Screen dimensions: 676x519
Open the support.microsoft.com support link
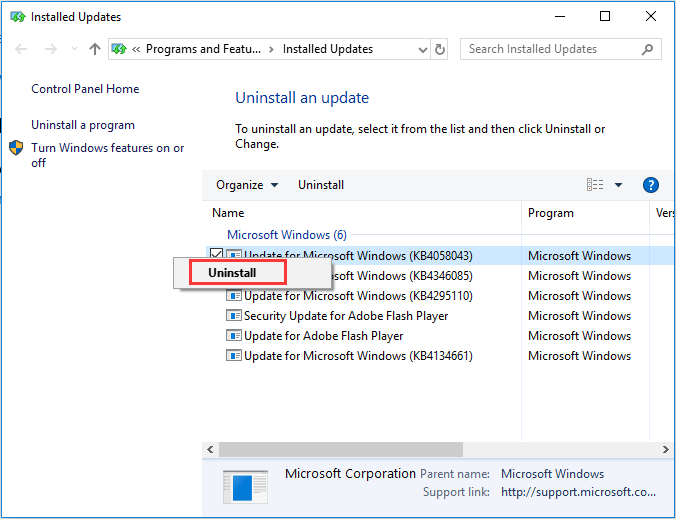point(578,492)
